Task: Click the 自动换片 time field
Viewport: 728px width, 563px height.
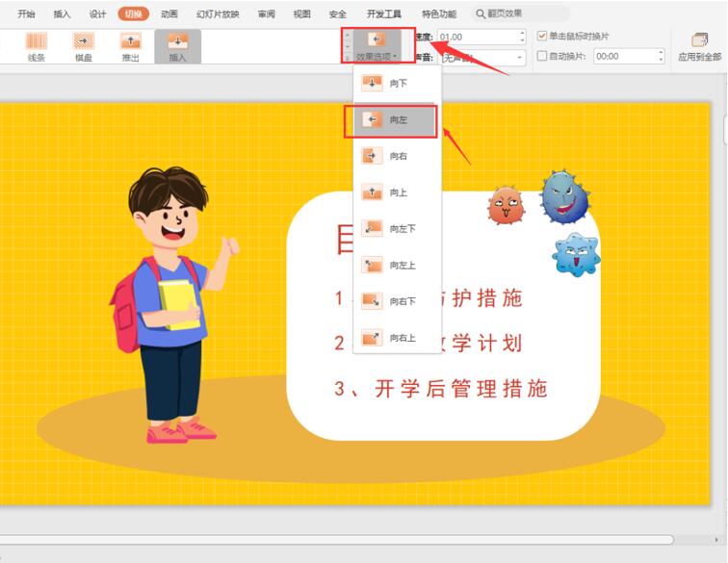Action: click(x=625, y=56)
